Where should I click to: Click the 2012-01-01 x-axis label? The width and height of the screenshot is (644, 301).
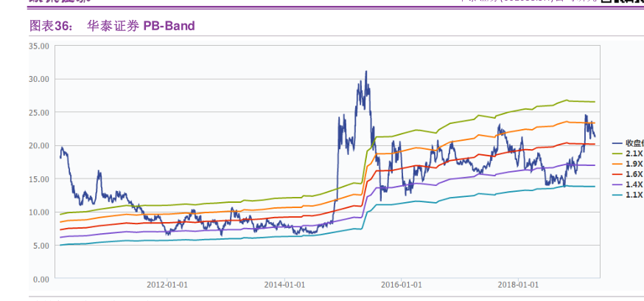coord(167,285)
